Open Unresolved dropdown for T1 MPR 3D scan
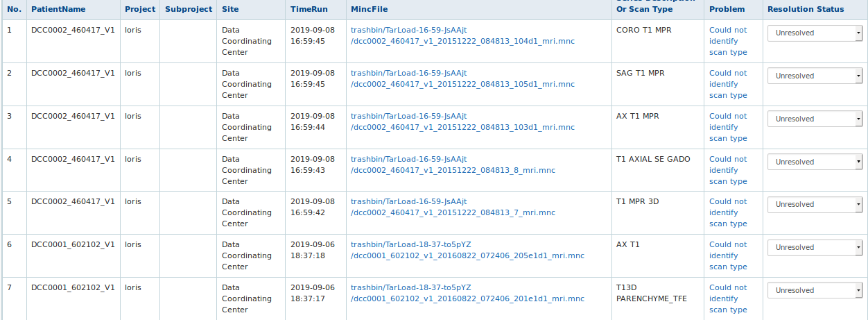Image resolution: width=868 pixels, height=320 pixels. (815, 205)
